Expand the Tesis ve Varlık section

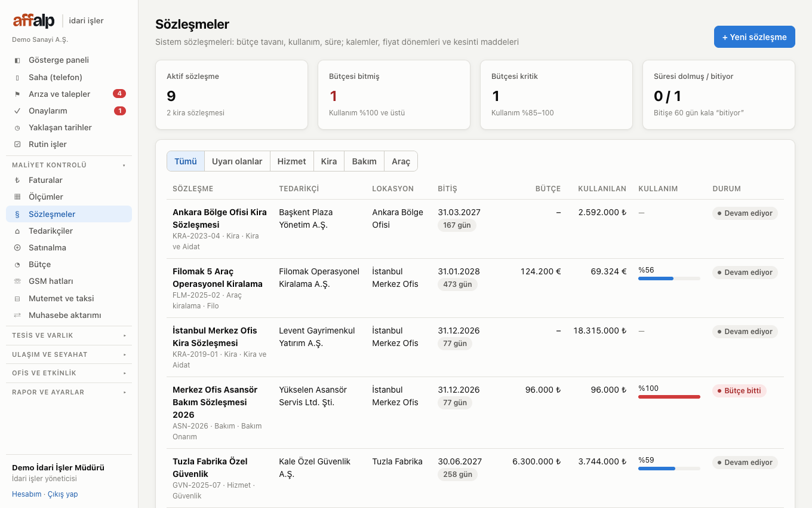69,335
